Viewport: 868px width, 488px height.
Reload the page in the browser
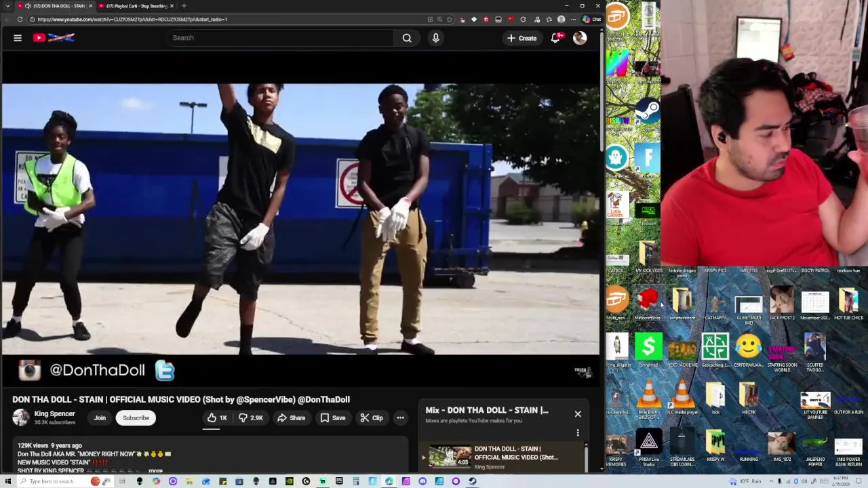(x=20, y=19)
